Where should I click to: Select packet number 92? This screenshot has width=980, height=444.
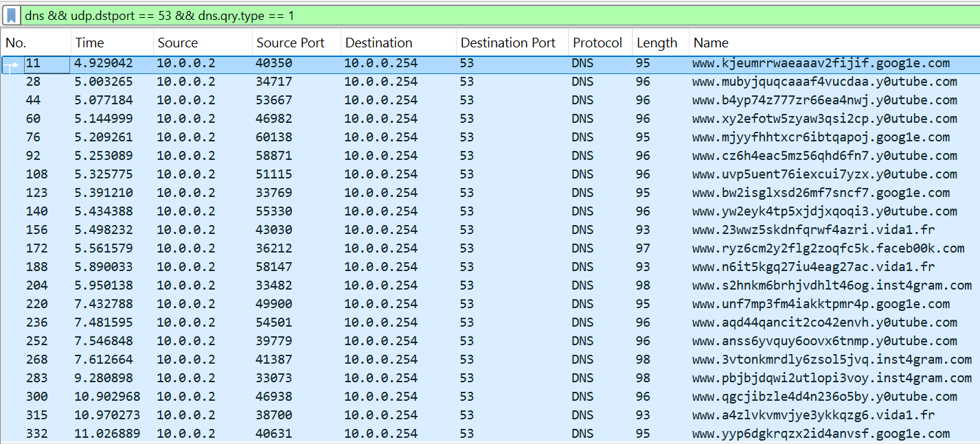click(x=490, y=156)
